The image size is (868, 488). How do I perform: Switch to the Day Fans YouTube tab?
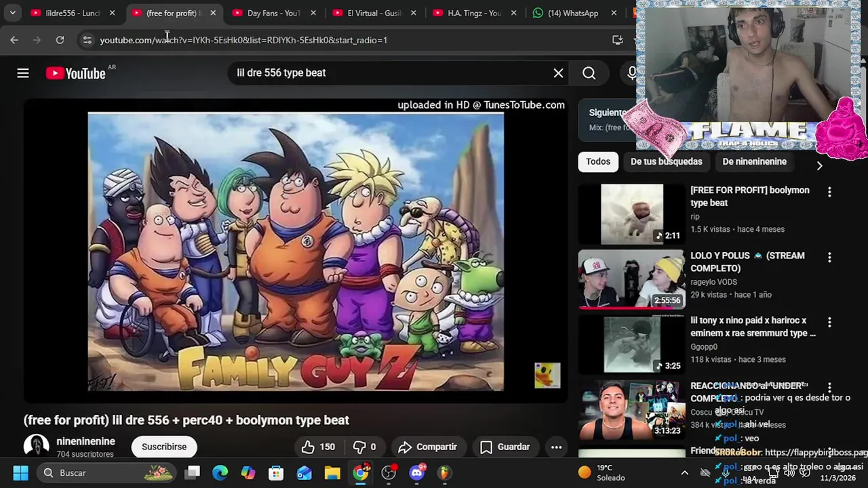coord(273,13)
